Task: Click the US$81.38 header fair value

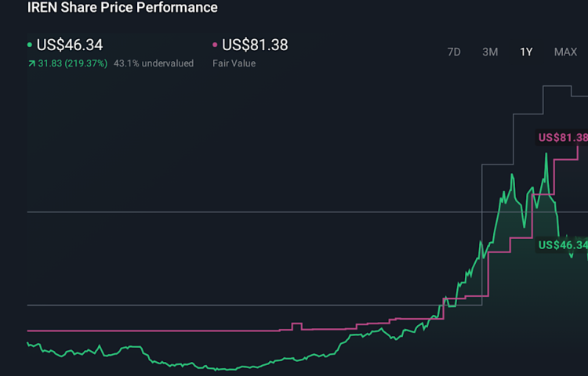Action: pyautogui.click(x=255, y=45)
